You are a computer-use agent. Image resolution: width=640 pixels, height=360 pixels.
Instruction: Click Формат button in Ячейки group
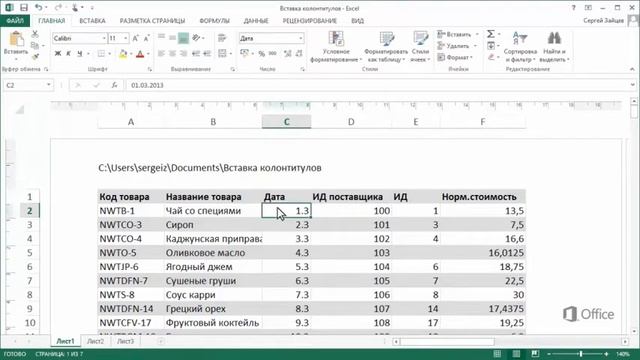(x=455, y=58)
